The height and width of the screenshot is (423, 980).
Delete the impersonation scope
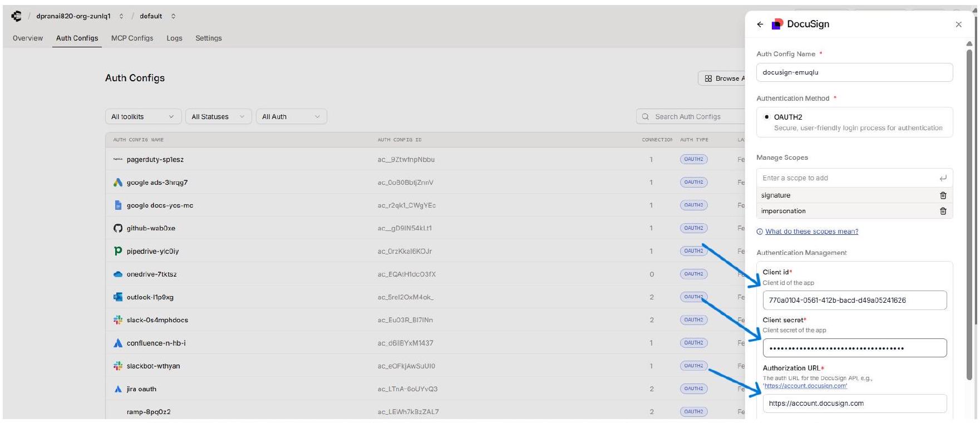[943, 211]
